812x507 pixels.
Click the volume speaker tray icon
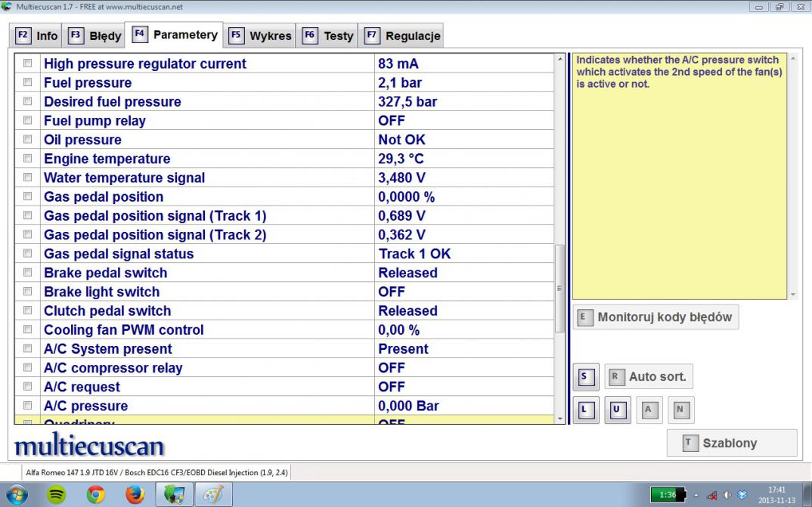click(x=727, y=495)
